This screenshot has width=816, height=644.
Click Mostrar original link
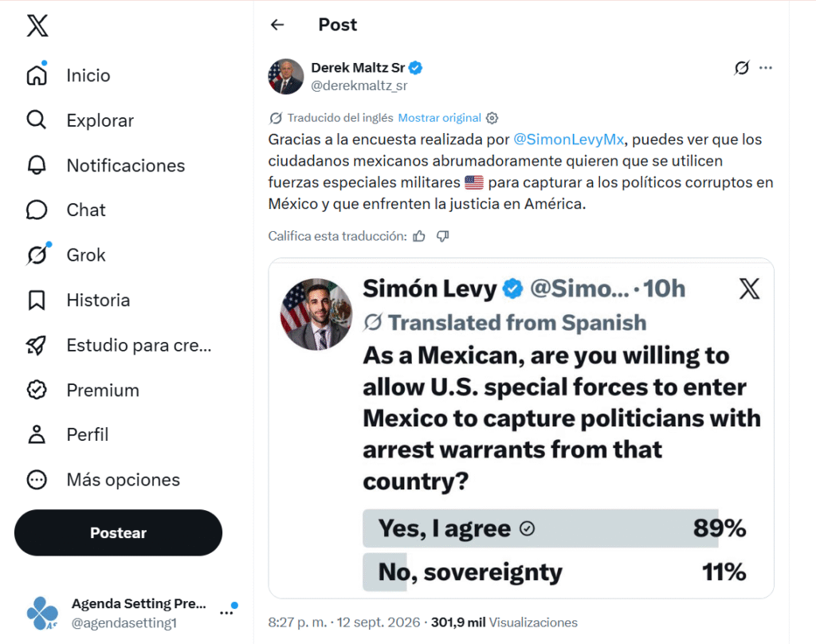pos(439,118)
